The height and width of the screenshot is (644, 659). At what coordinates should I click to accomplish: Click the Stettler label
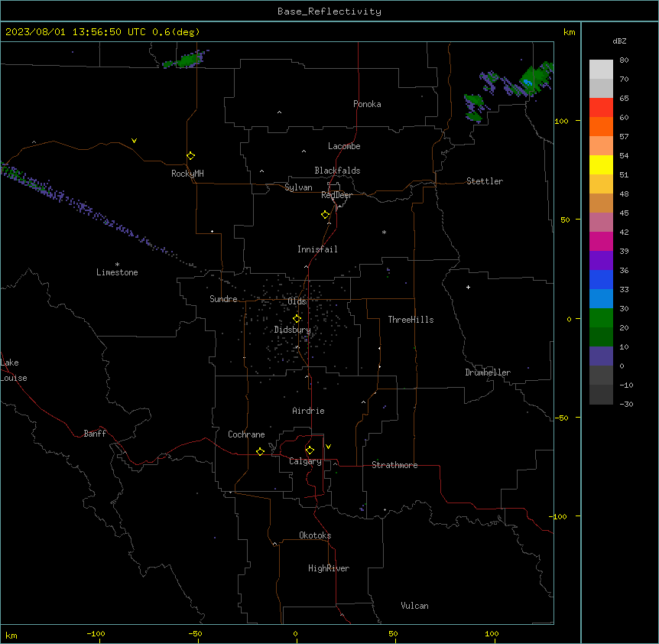click(x=485, y=181)
